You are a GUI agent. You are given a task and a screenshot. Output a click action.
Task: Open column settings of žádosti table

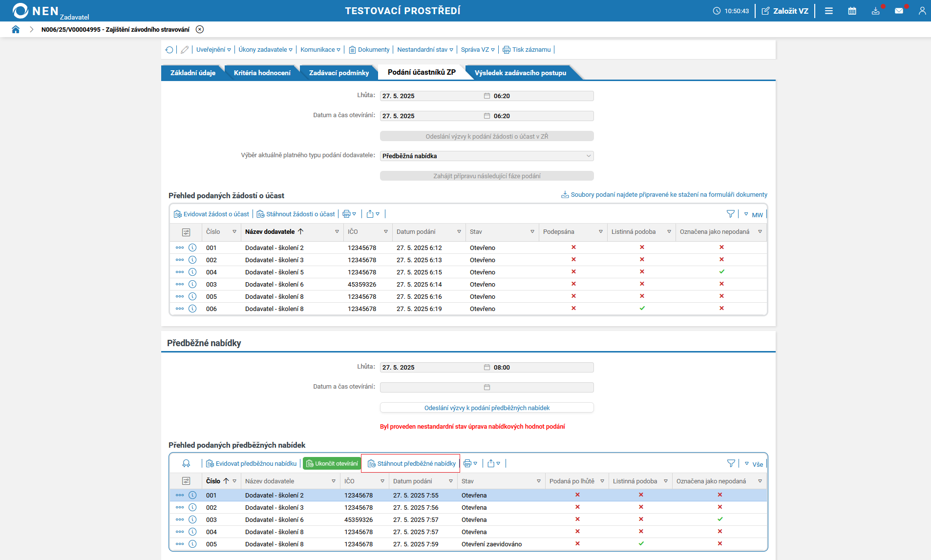pyautogui.click(x=186, y=232)
